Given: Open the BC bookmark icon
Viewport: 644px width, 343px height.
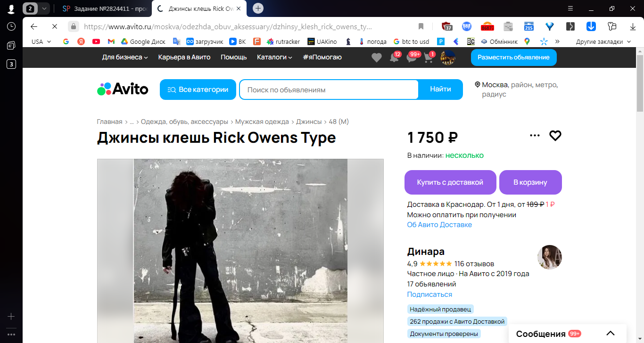Looking at the screenshot, I should (471, 41).
